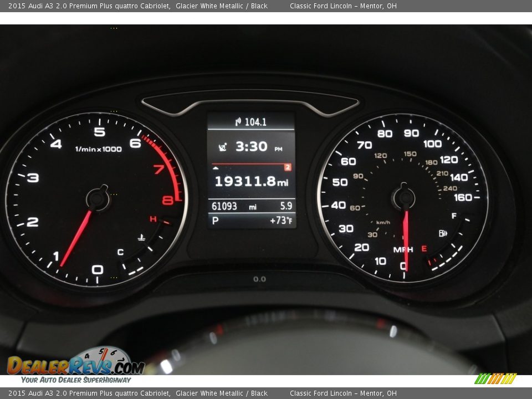Click the '+73°F' outside temperature
The height and width of the screenshot is (399, 532).
coord(281,221)
